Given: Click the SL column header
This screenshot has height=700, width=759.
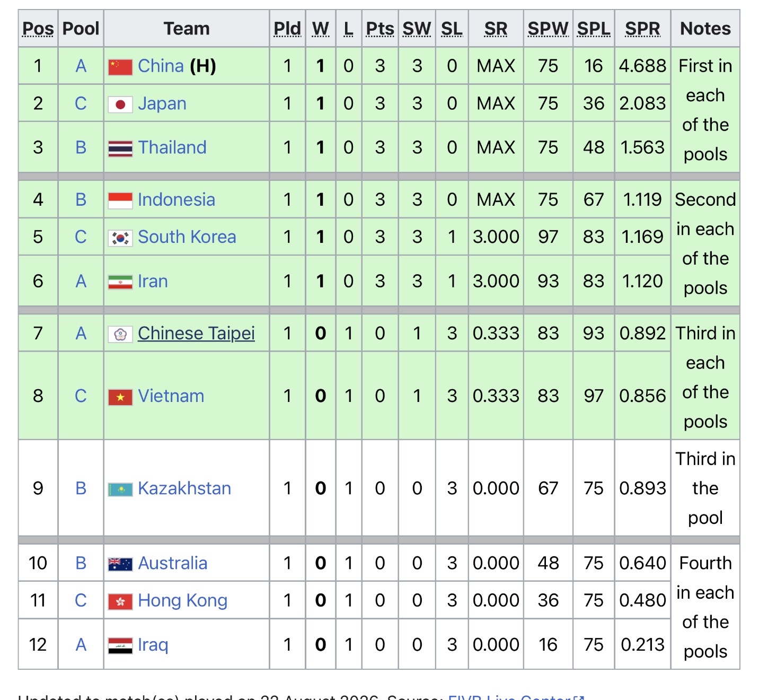Looking at the screenshot, I should point(452,29).
